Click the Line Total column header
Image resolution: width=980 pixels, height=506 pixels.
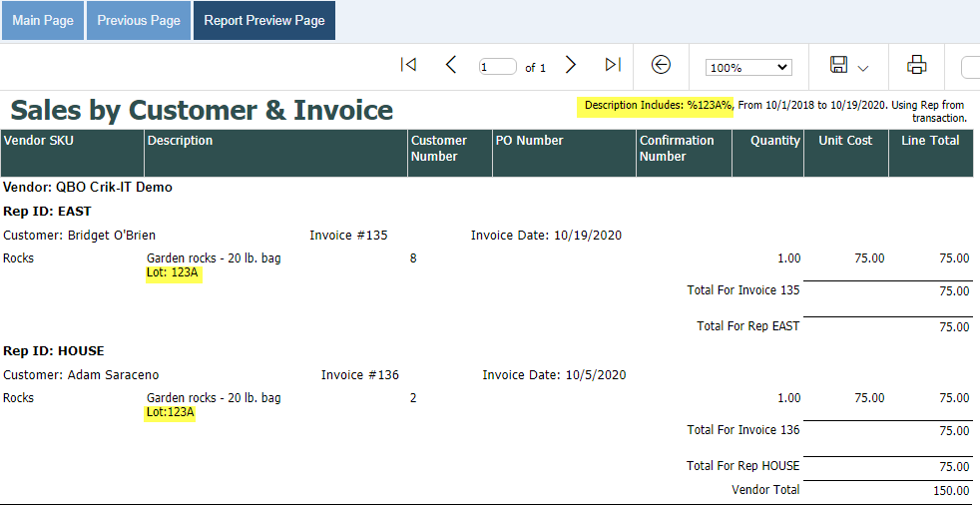pyautogui.click(x=930, y=141)
